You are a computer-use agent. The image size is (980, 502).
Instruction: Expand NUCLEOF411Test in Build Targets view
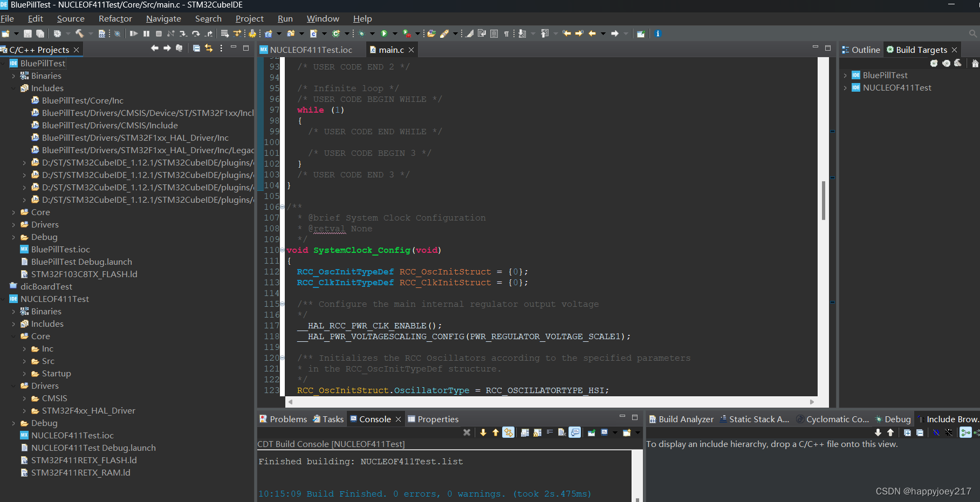point(845,88)
